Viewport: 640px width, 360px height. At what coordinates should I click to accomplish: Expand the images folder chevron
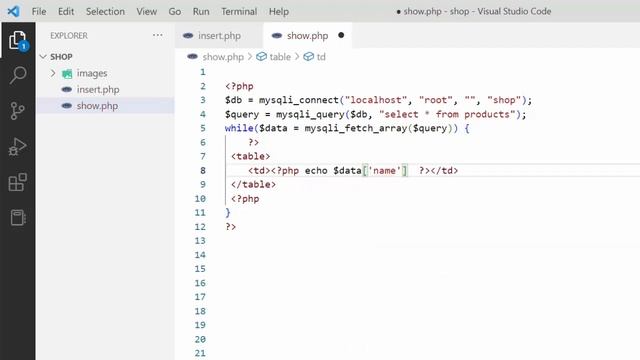click(53, 73)
